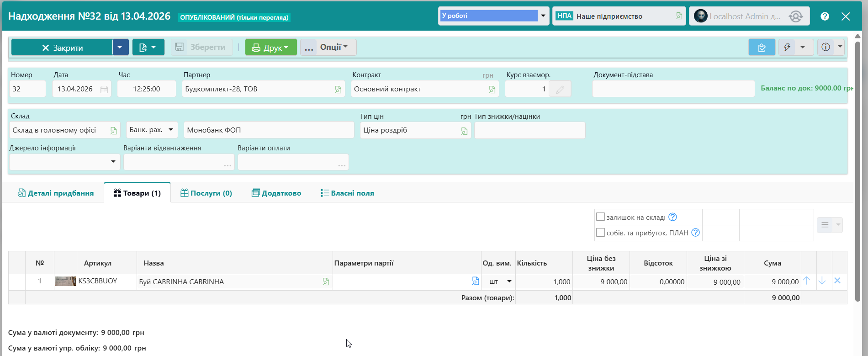Click the article code KS3CBBUOY
The image size is (868, 356).
point(98,281)
